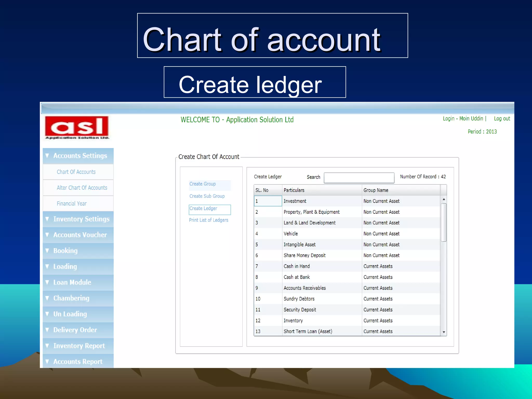
Task: Select the Create Sub Group link
Action: click(207, 196)
